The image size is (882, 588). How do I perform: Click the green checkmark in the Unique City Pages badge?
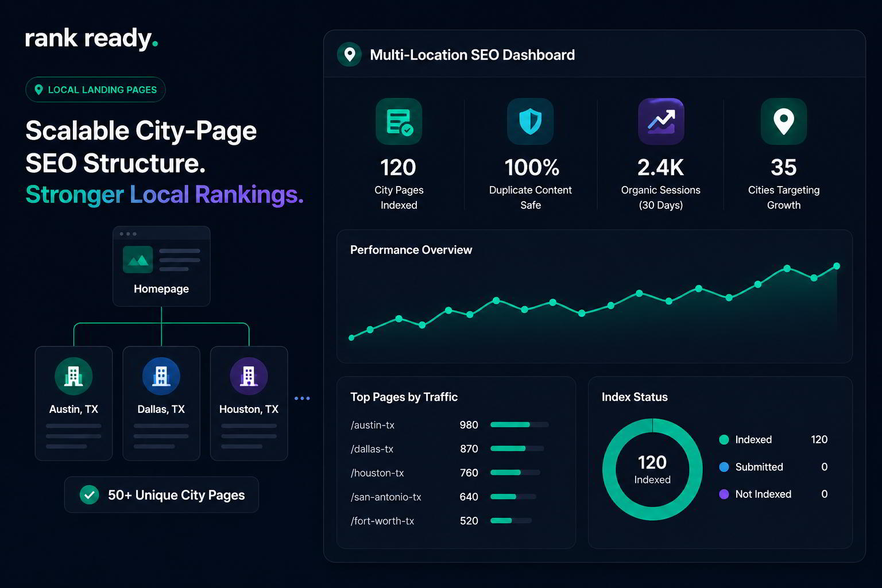(89, 494)
